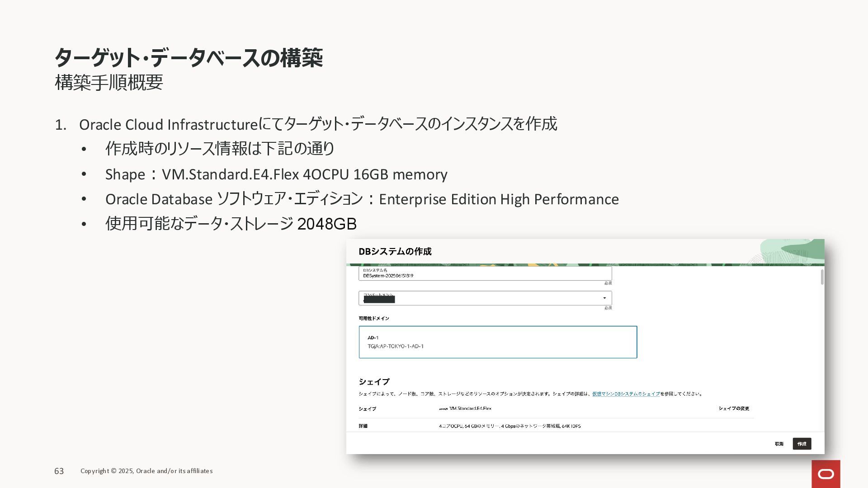Click the Oracle logo icon
Image resolution: width=868 pixels, height=488 pixels.
pos(826,474)
